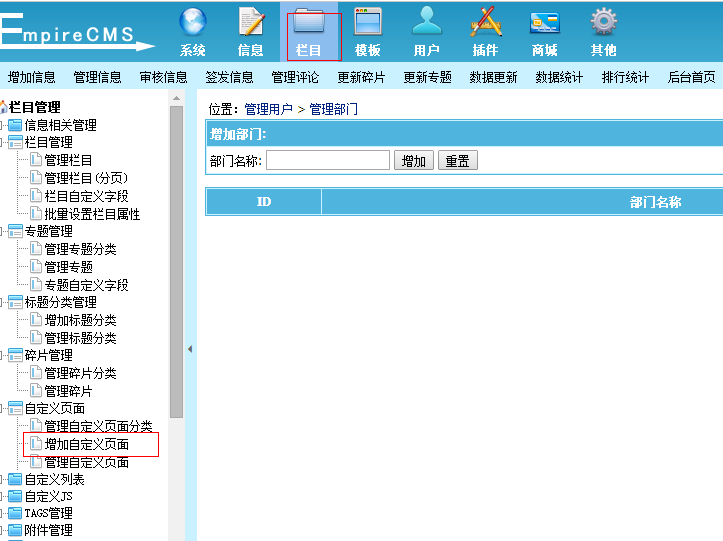Open 管理栏目 (分页) in the tree
Viewport: 723px width, 541px height.
point(86,178)
